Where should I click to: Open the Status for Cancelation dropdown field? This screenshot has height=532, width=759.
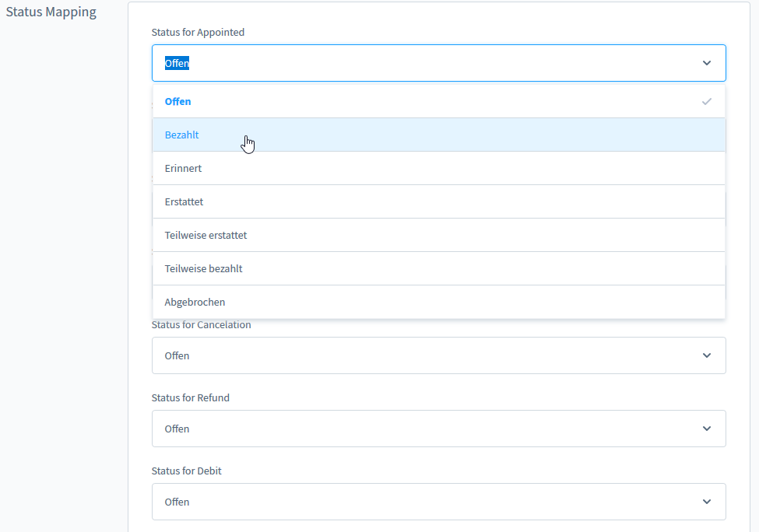click(x=438, y=355)
